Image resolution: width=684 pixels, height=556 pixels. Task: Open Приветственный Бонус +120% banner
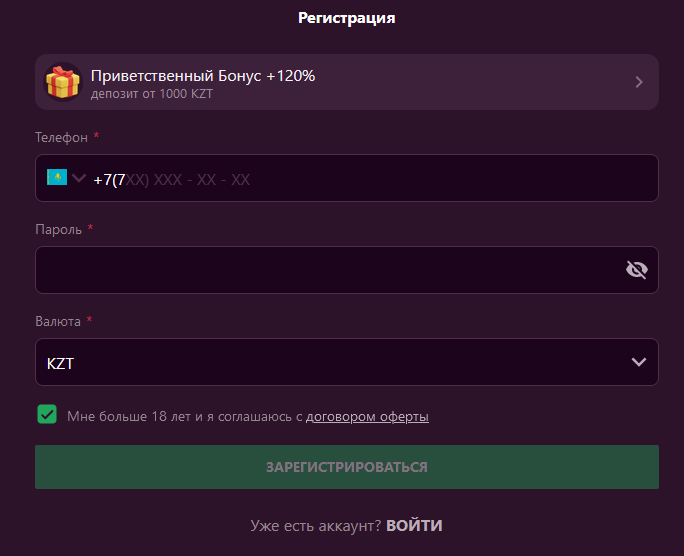tap(347, 82)
